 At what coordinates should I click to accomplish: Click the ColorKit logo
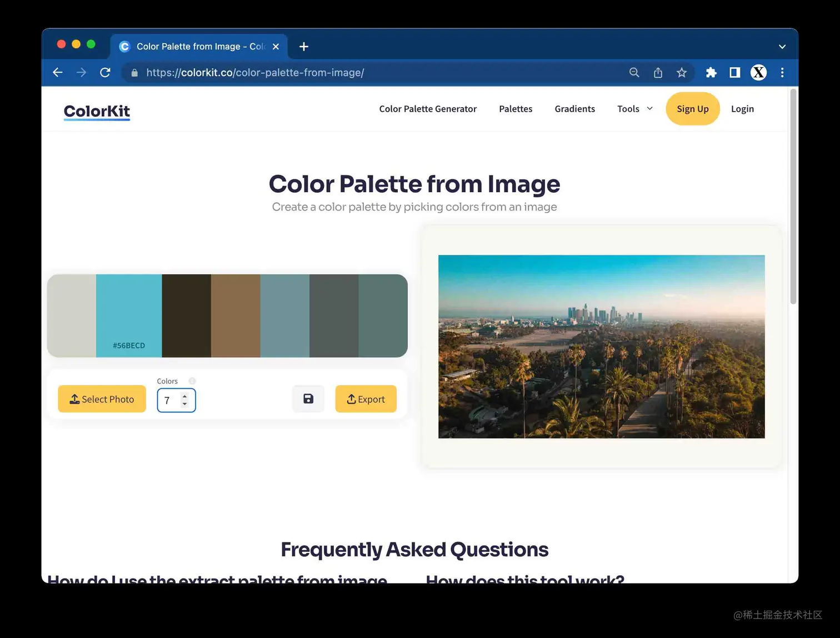[x=97, y=111]
